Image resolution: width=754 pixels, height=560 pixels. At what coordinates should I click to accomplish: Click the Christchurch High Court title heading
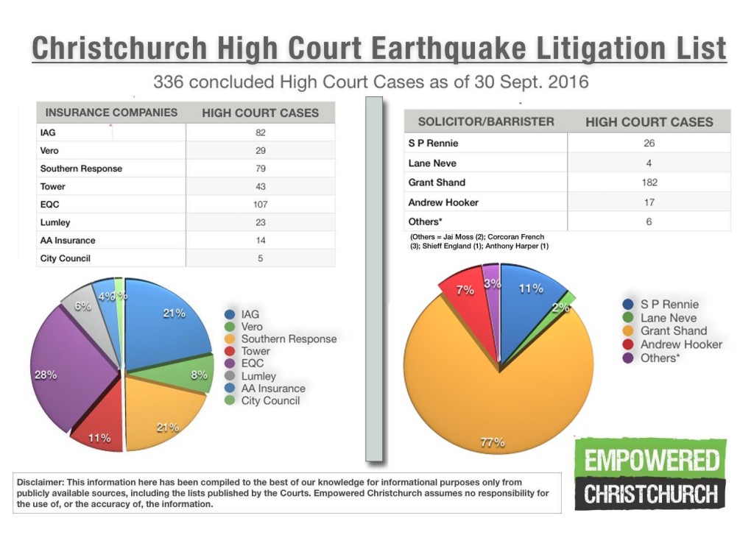(378, 49)
